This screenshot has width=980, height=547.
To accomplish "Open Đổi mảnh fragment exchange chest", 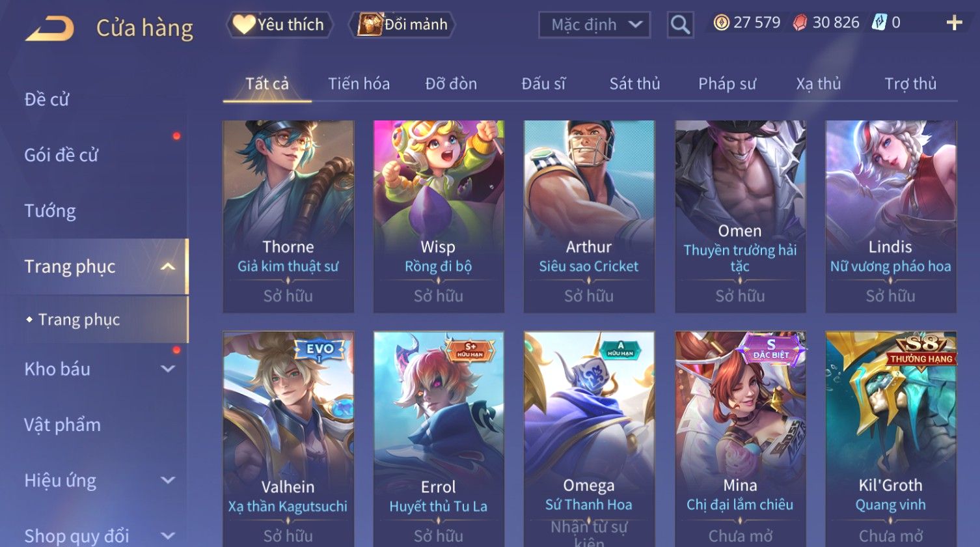I will pyautogui.click(x=402, y=25).
